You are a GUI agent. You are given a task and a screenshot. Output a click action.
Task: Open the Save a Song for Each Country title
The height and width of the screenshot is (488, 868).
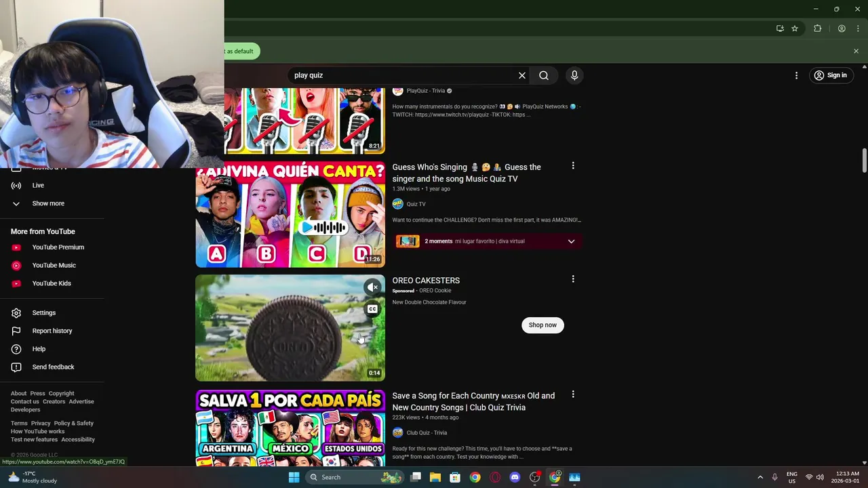point(473,401)
